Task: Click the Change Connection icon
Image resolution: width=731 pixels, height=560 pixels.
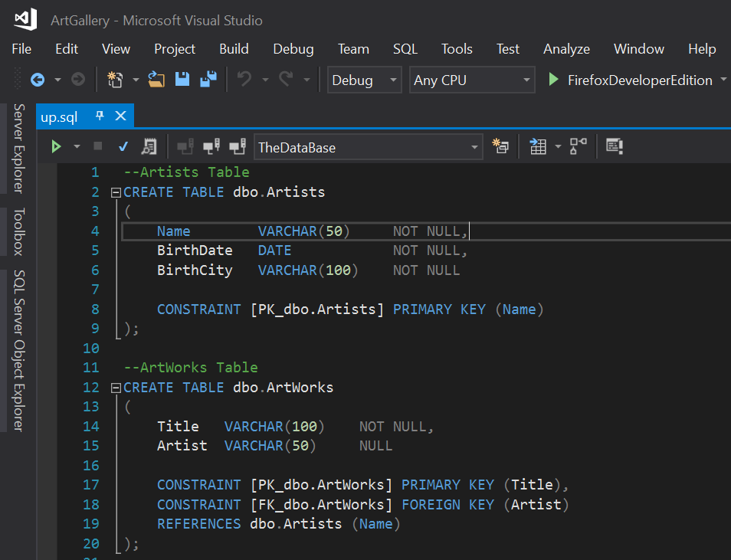Action: (238, 147)
